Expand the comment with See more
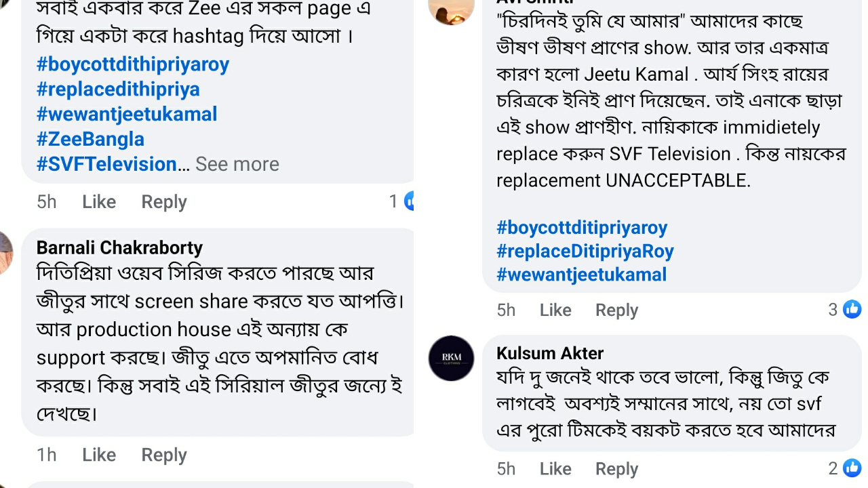This screenshot has height=488, width=868. 237,163
